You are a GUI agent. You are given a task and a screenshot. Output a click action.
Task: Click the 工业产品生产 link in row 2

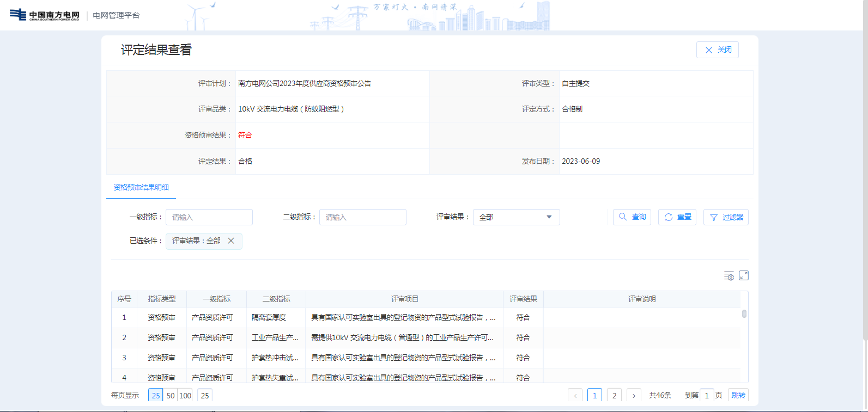pyautogui.click(x=275, y=337)
